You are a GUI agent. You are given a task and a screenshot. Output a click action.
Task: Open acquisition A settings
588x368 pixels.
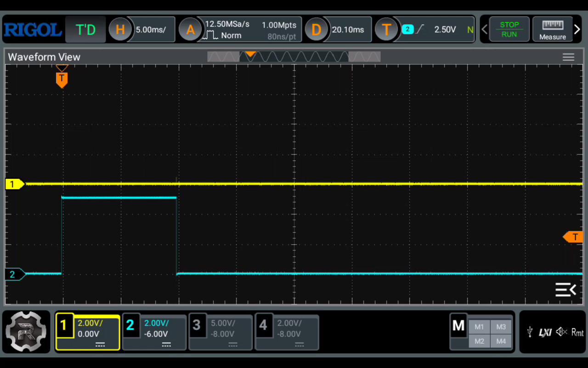point(190,30)
